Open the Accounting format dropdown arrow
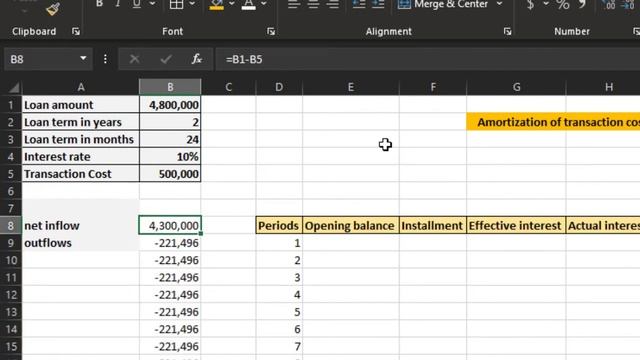 pos(546,4)
